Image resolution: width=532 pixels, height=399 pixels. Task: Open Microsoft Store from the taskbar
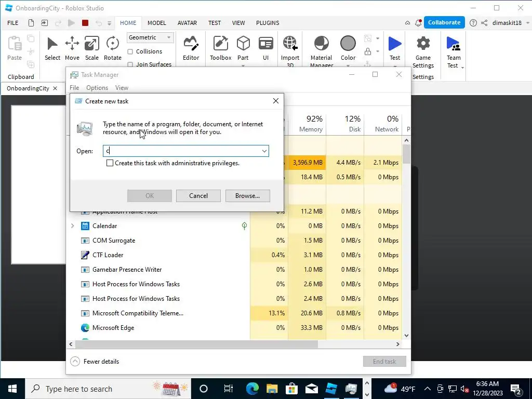(x=291, y=389)
